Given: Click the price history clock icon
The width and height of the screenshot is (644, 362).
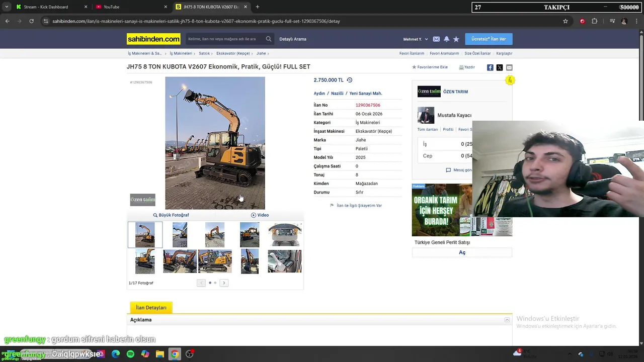Looking at the screenshot, I should pyautogui.click(x=350, y=80).
